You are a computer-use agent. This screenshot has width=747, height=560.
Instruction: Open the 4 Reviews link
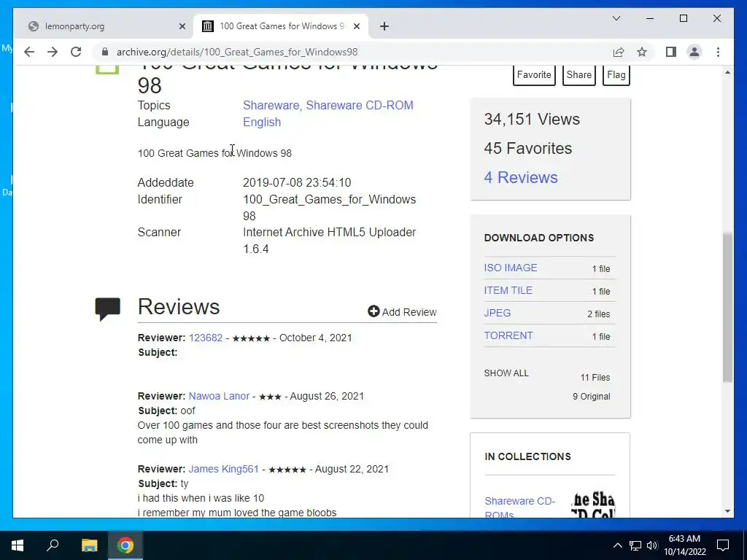click(x=521, y=177)
